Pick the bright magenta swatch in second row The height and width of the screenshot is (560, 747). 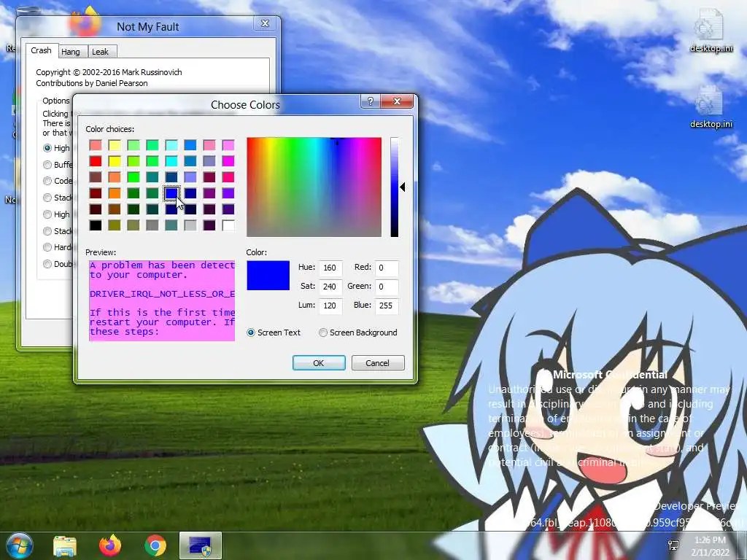[228, 161]
